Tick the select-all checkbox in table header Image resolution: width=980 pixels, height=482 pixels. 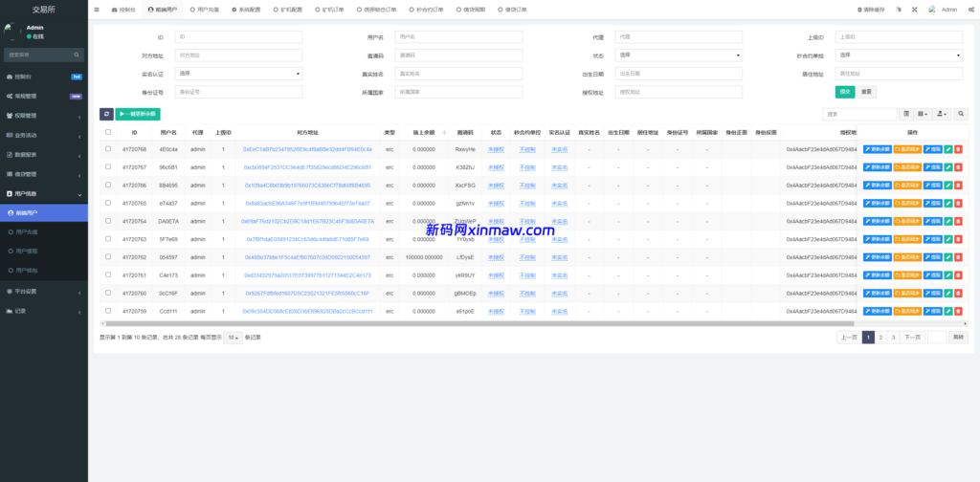point(108,132)
